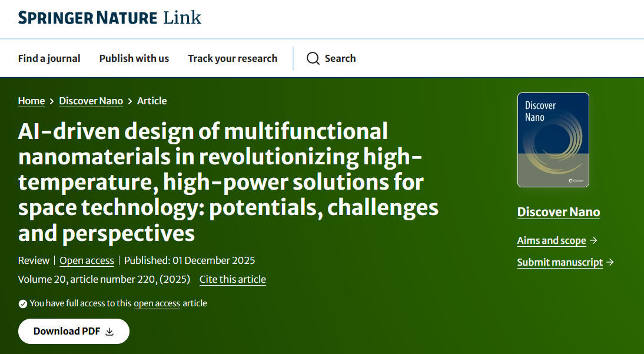The image size is (644, 354).
Task: Click the download arrow icon on PDF button
Action: click(x=109, y=332)
